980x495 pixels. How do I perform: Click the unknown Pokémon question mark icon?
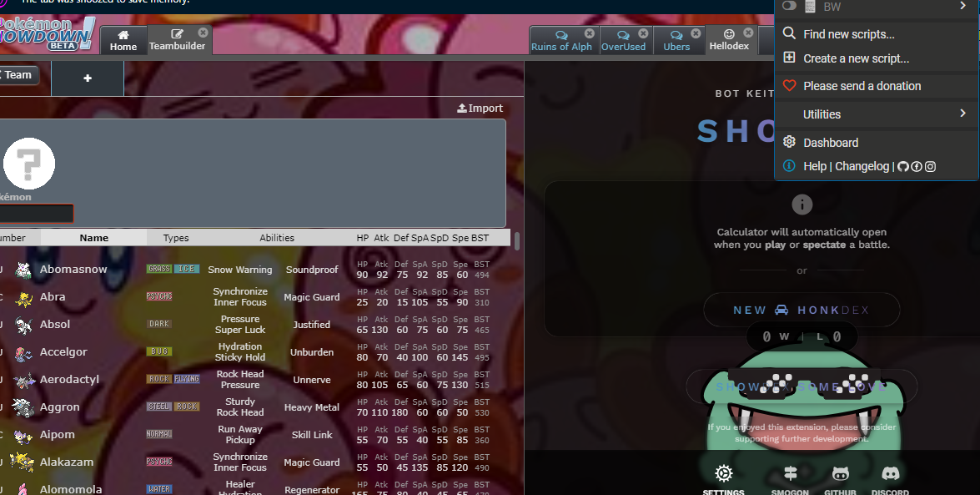point(28,164)
